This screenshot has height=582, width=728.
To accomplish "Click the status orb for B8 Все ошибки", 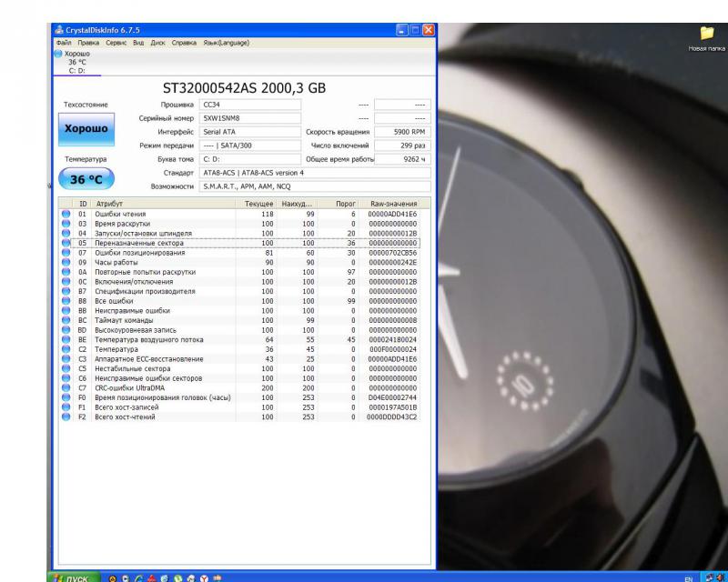I will click(x=66, y=301).
